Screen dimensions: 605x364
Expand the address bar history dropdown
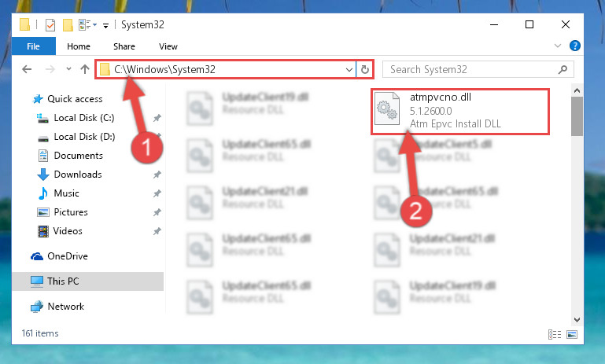point(349,70)
